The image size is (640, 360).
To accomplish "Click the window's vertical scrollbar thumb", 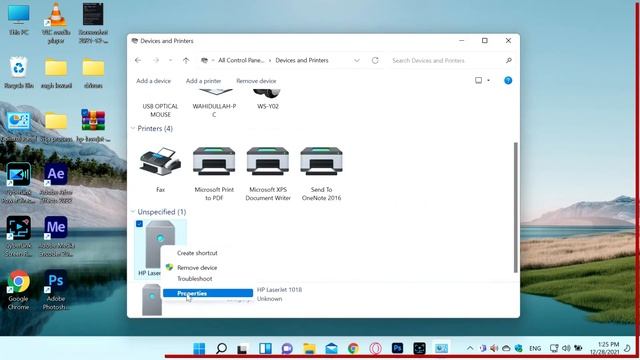I will click(x=516, y=207).
